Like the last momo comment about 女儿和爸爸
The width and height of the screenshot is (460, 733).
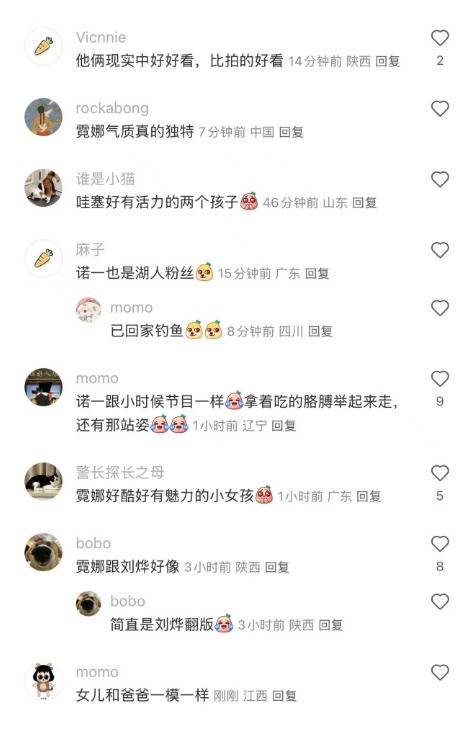(x=439, y=673)
